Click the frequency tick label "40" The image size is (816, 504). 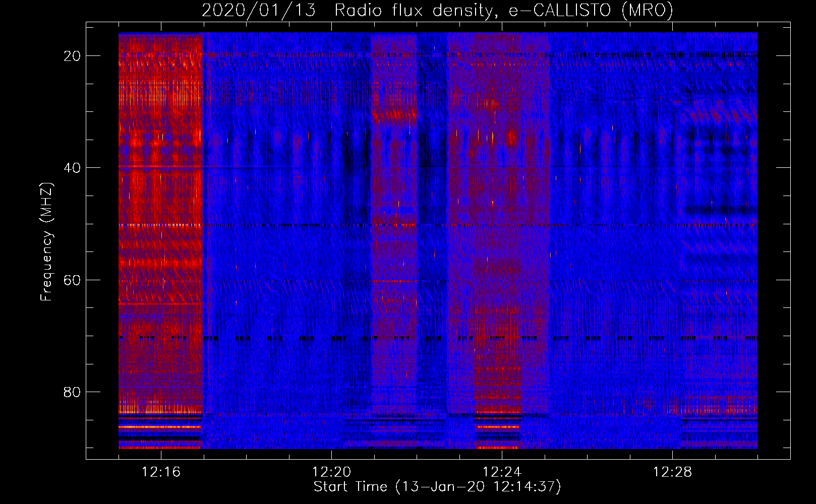click(x=73, y=168)
